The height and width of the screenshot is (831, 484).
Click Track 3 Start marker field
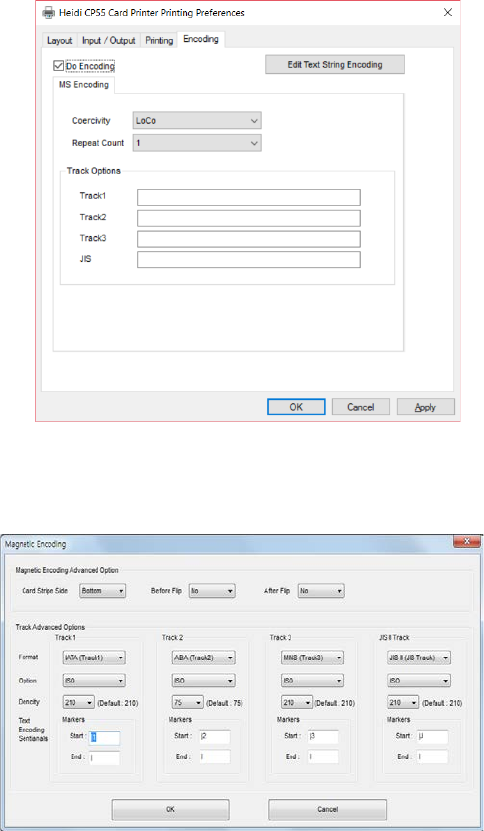tap(323, 735)
